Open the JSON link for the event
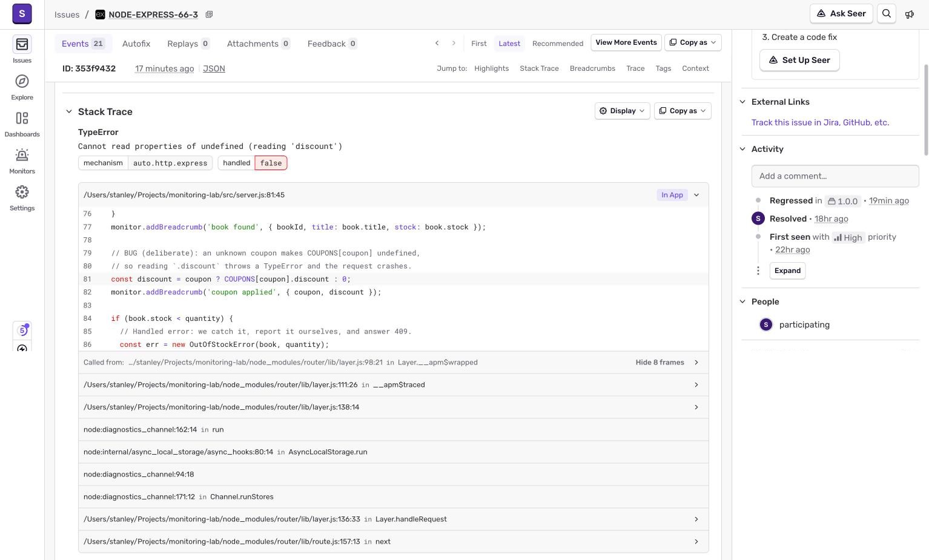 [214, 68]
